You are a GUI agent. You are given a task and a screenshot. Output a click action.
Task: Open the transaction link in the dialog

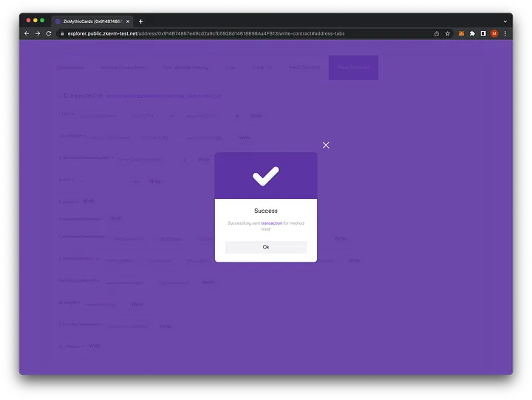271,223
